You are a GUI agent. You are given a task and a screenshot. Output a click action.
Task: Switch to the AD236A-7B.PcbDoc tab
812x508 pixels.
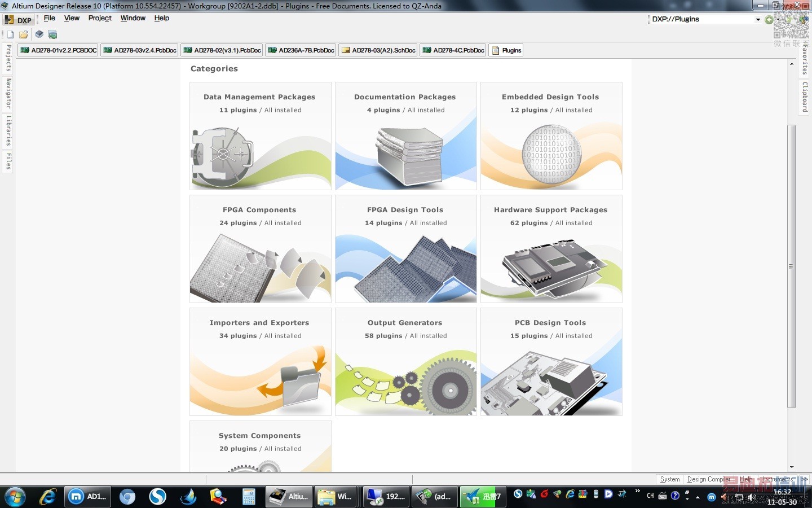(301, 50)
